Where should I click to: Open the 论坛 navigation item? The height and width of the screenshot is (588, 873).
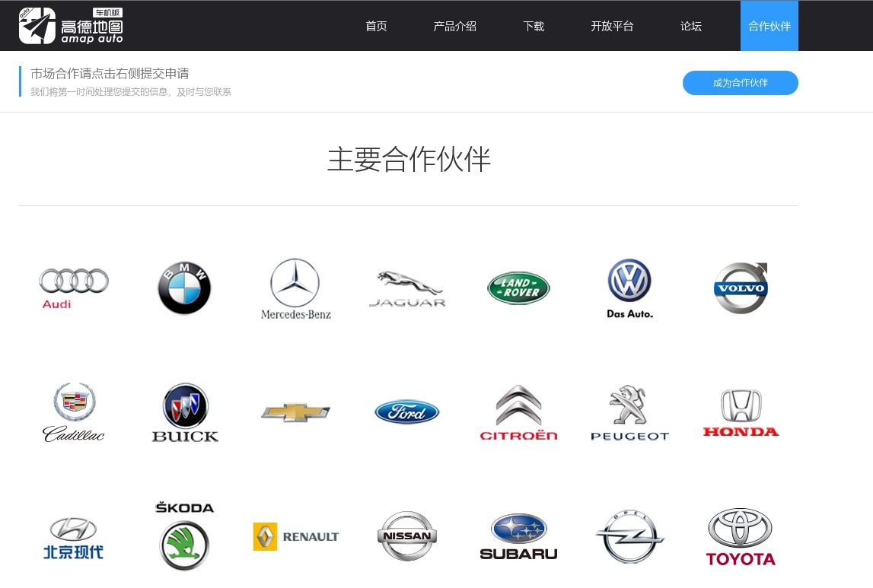point(691,26)
